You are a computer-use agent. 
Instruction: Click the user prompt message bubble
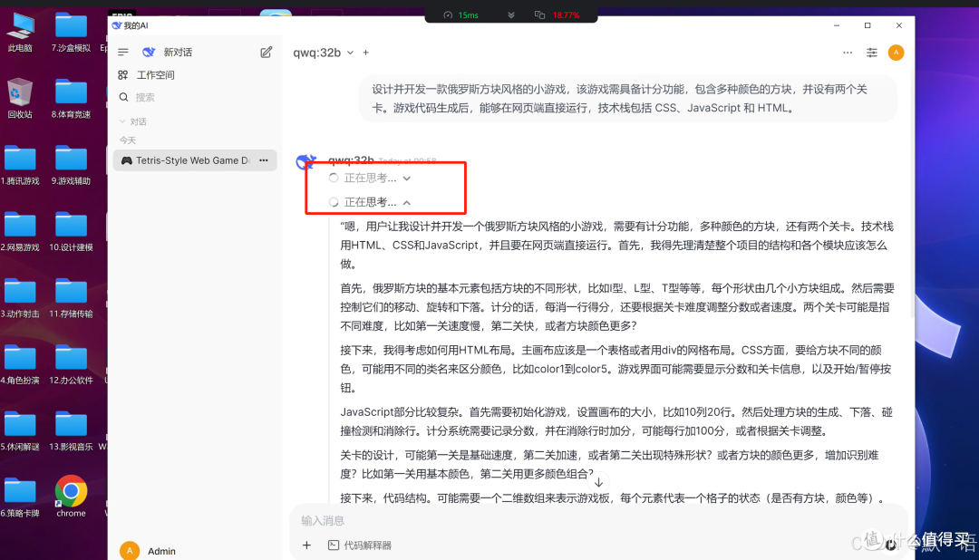[627, 99]
